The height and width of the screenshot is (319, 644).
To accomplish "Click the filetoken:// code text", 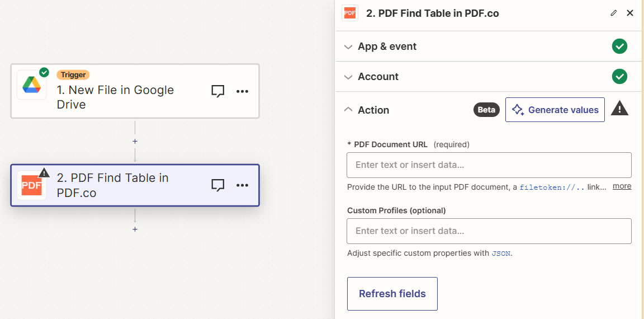I will click(552, 187).
